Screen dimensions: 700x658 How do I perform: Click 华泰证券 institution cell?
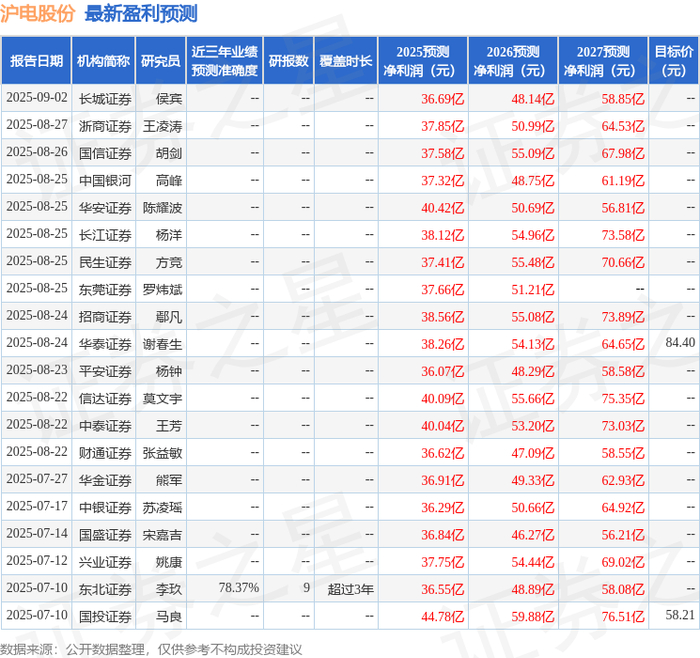105,344
